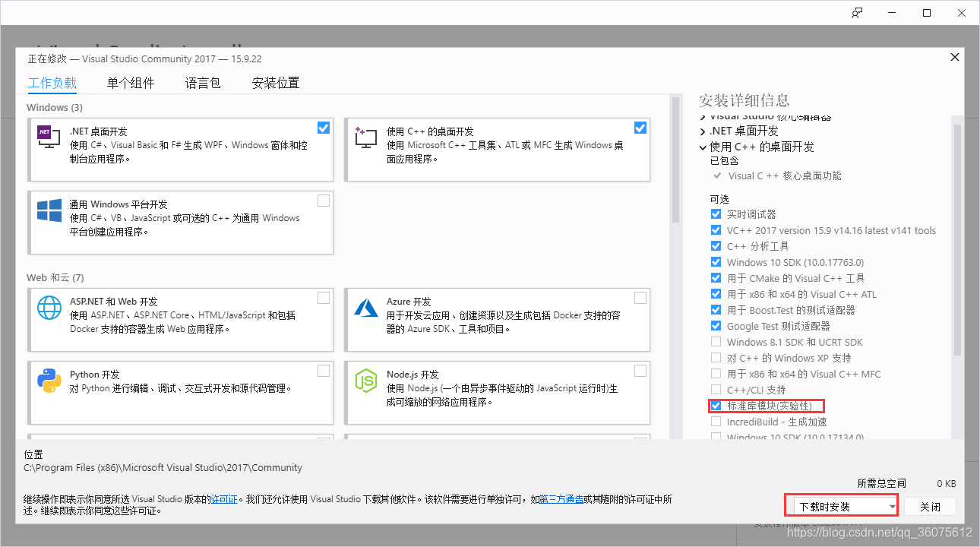Click the installation details panel scrollbar
Image resolution: width=980 pixels, height=547 pixels.
tap(957, 239)
